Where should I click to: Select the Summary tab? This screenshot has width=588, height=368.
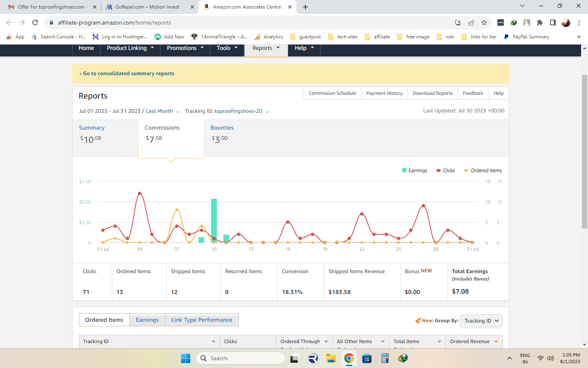105,138
